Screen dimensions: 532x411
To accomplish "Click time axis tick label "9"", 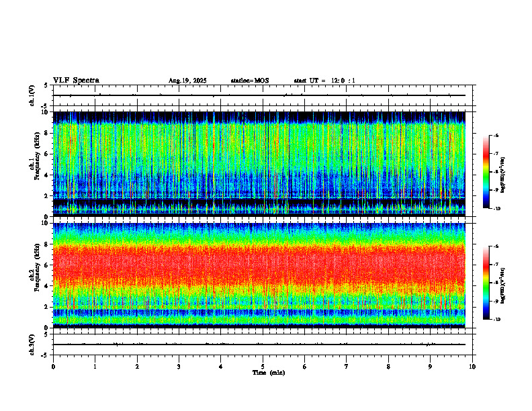I will (430, 367).
